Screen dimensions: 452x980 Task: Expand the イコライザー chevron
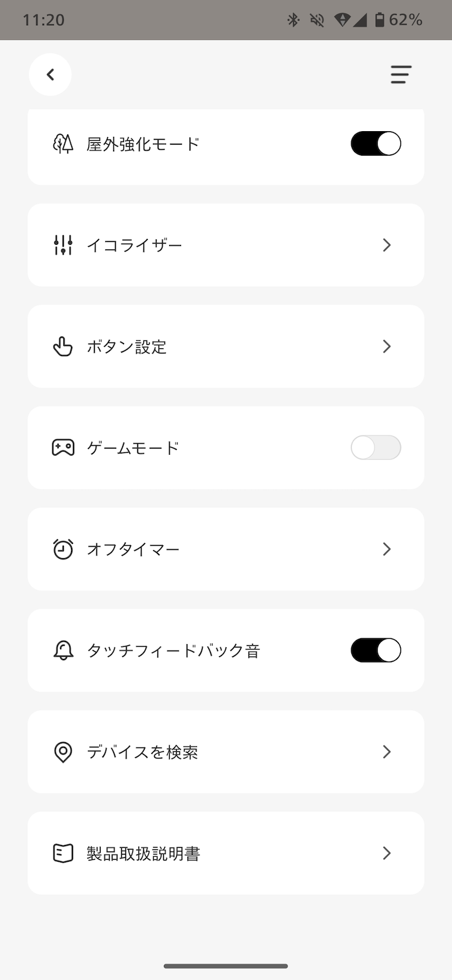[x=387, y=245]
